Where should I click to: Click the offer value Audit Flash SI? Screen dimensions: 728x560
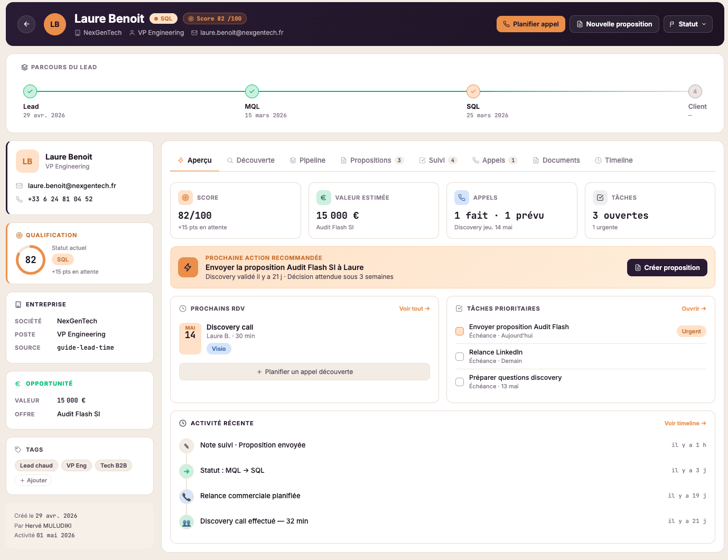pyautogui.click(x=79, y=414)
